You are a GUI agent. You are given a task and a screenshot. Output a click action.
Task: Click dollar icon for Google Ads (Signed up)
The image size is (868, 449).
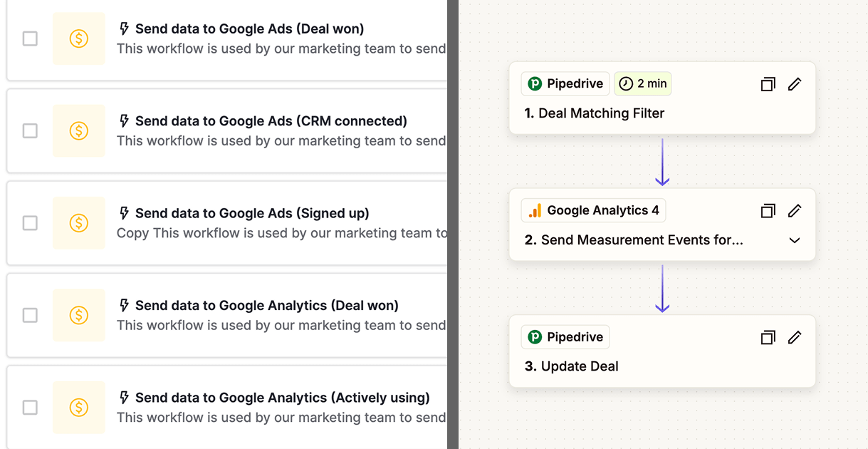[x=79, y=223]
